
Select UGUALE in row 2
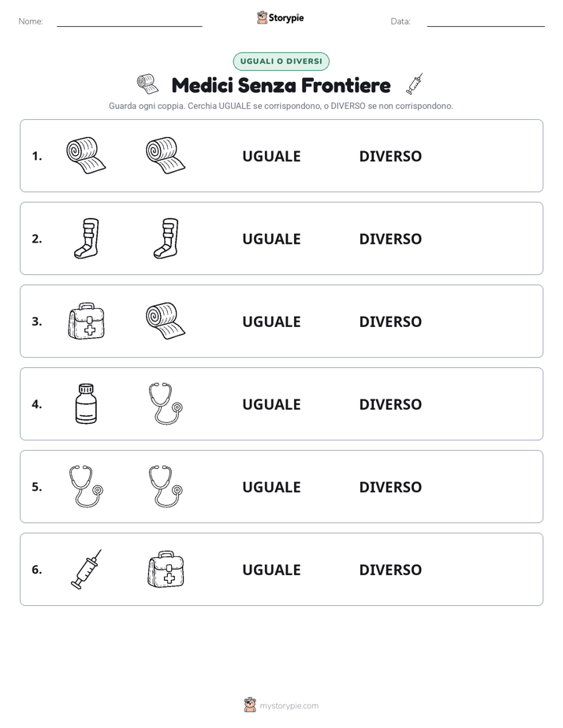[271, 239]
